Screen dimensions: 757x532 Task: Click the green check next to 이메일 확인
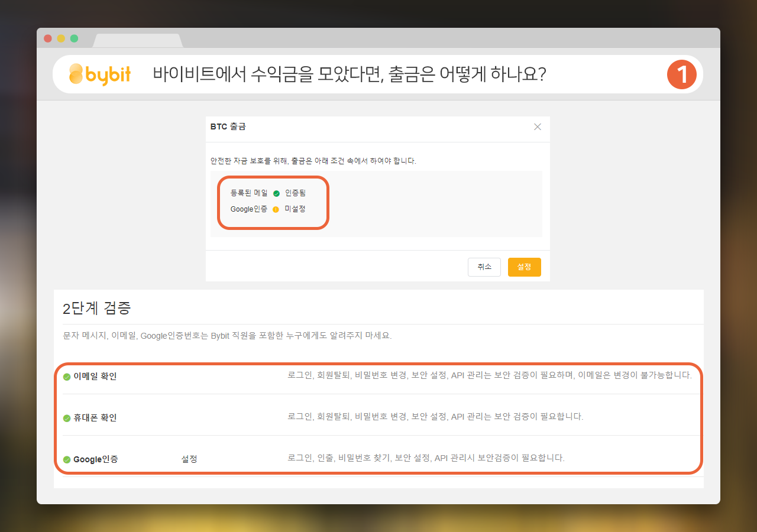(67, 377)
